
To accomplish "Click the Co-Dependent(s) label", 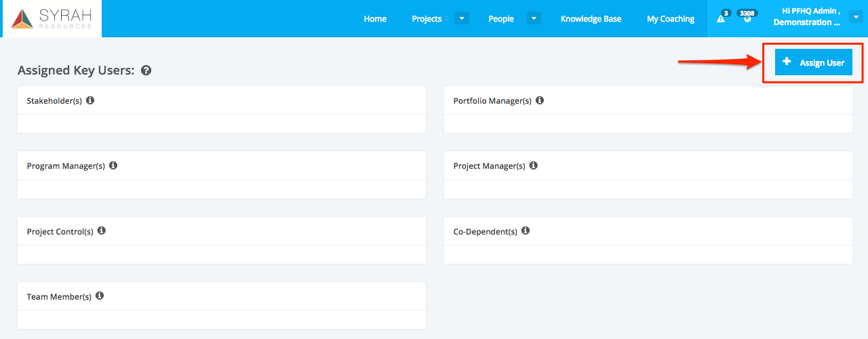I will pyautogui.click(x=485, y=232).
